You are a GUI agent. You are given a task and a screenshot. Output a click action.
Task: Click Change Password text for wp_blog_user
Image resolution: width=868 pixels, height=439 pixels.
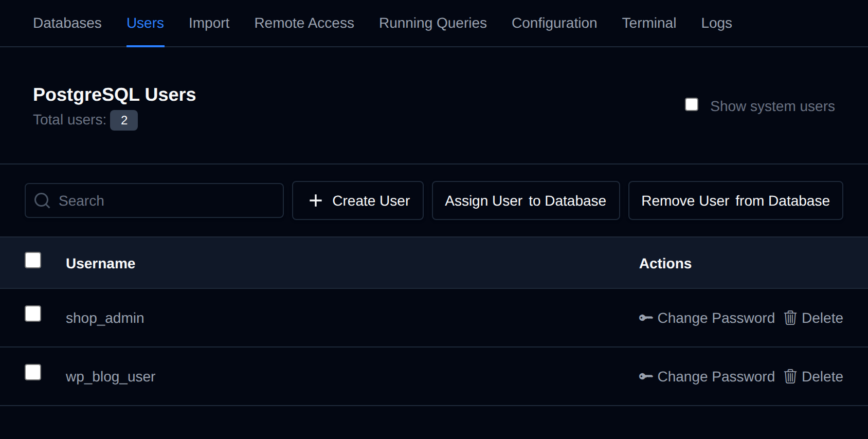click(716, 376)
